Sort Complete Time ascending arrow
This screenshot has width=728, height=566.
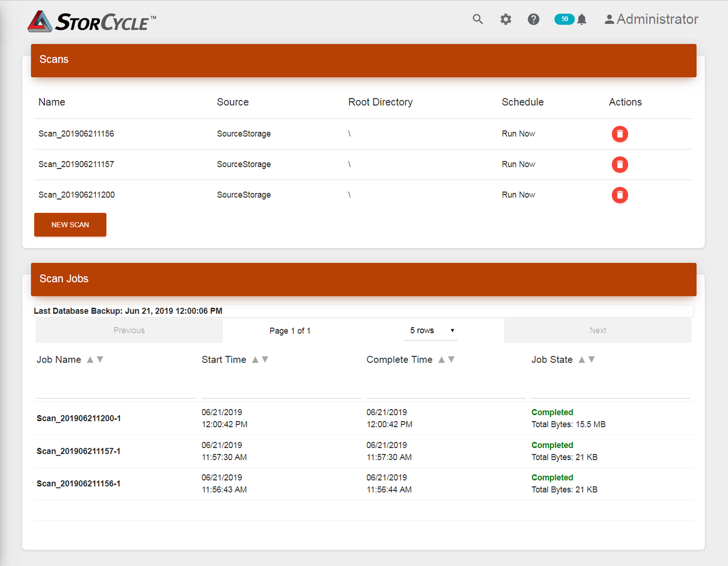442,360
